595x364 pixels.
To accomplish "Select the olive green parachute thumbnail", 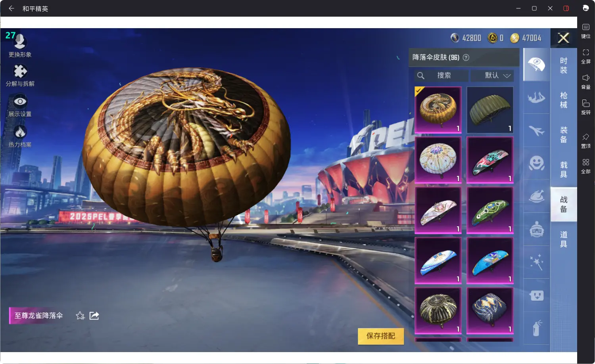I will pos(490,110).
